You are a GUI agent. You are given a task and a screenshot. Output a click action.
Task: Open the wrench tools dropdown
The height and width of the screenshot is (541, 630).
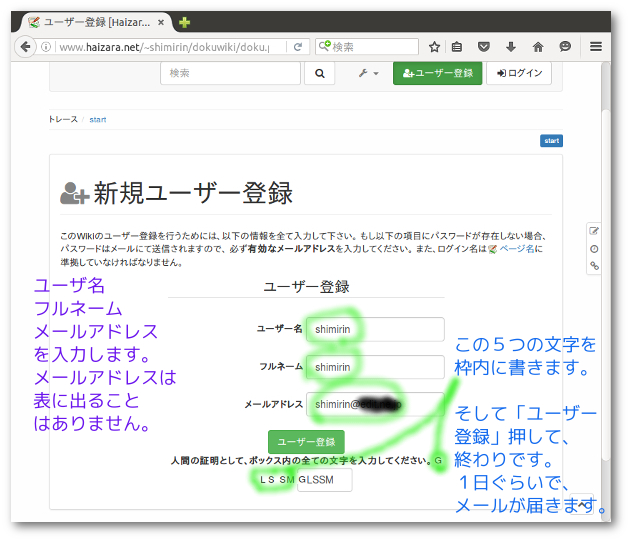point(368,73)
